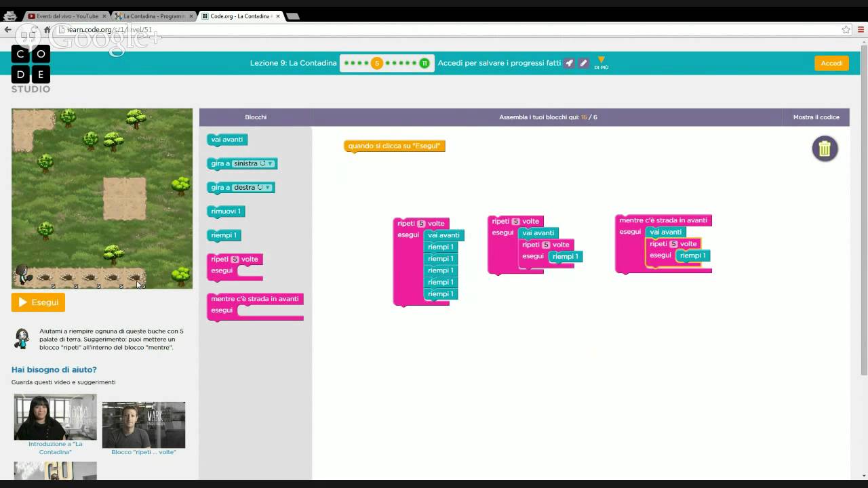Switch to 'Eventi dal vivo - YouTube' tab

point(66,16)
